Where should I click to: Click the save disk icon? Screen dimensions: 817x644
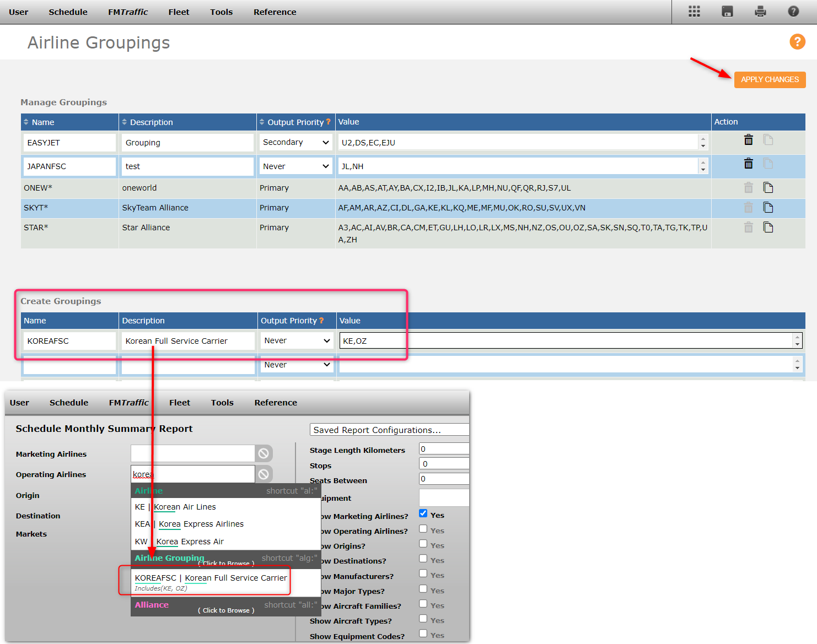(x=727, y=12)
